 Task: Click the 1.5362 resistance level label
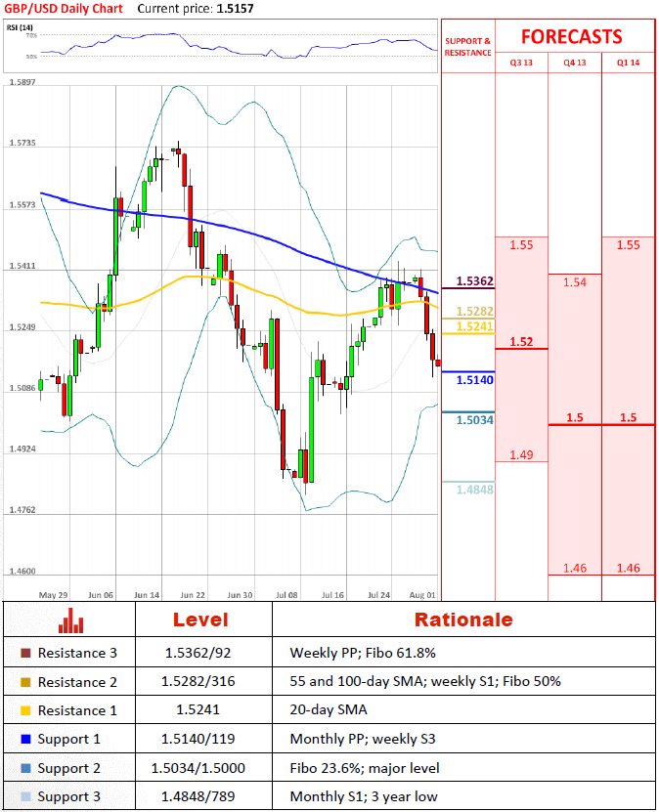pyautogui.click(x=474, y=281)
